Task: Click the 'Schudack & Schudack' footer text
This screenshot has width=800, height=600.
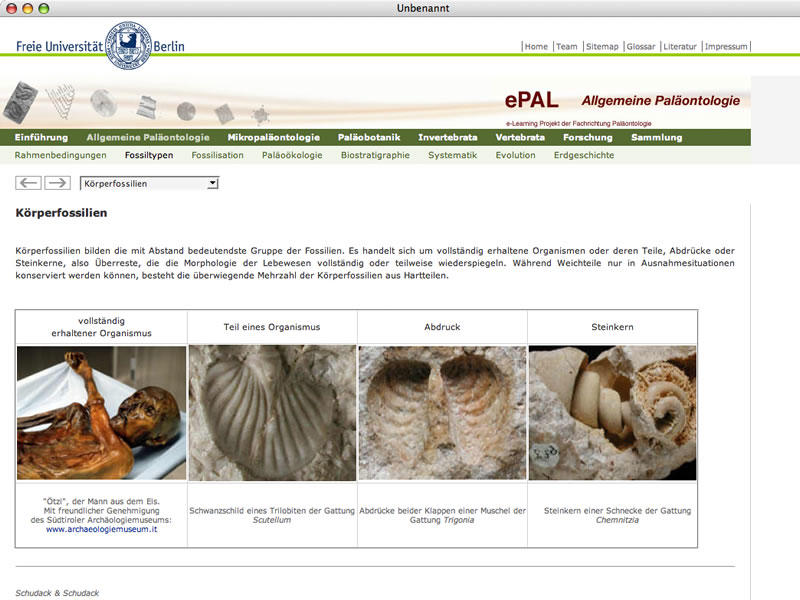Action: (x=57, y=593)
